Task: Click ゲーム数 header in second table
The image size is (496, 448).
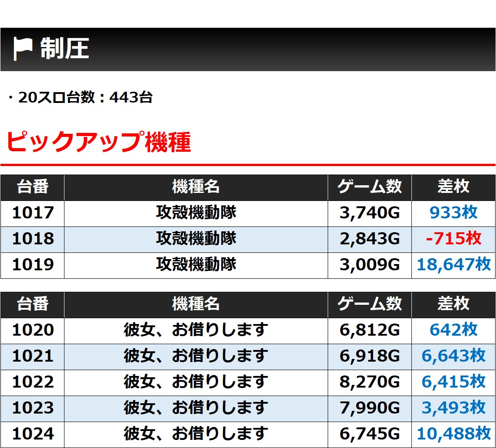Action: coord(369,304)
